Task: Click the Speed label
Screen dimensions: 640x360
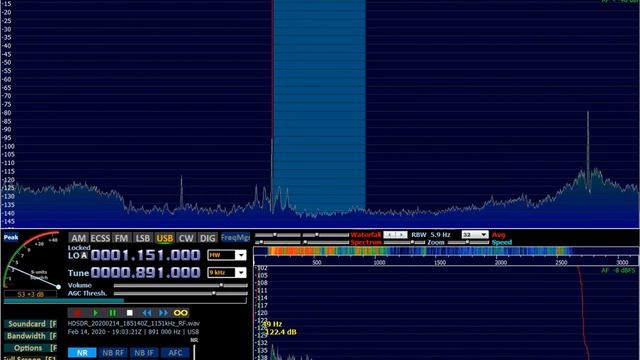Action: pos(502,242)
